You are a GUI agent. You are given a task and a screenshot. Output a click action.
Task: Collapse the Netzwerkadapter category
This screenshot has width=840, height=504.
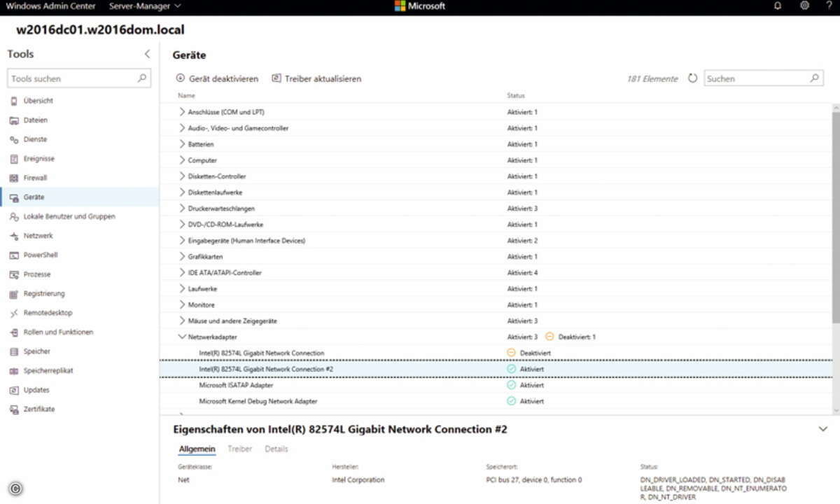(x=182, y=337)
